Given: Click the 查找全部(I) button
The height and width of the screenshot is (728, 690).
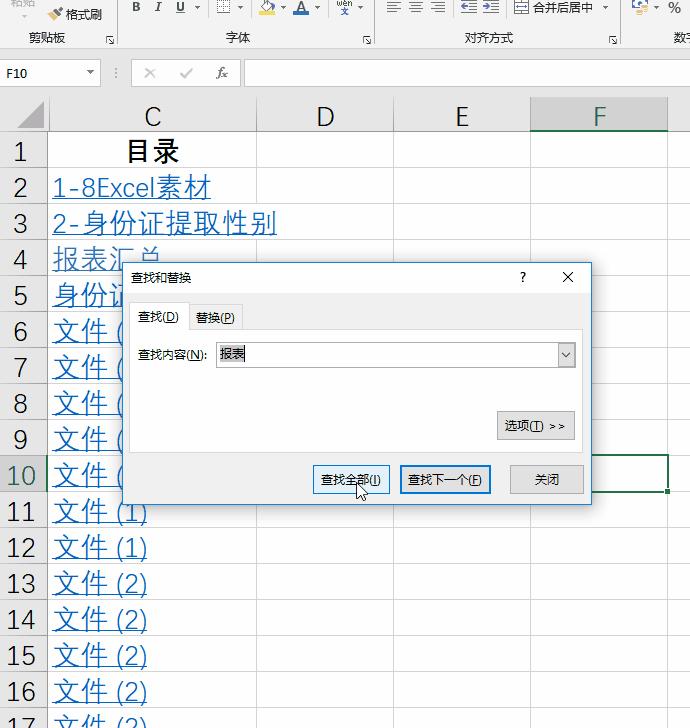Looking at the screenshot, I should (x=351, y=479).
